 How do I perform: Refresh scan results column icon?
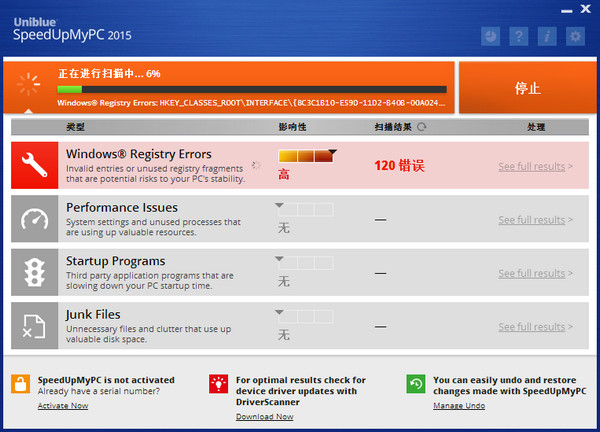tap(422, 127)
